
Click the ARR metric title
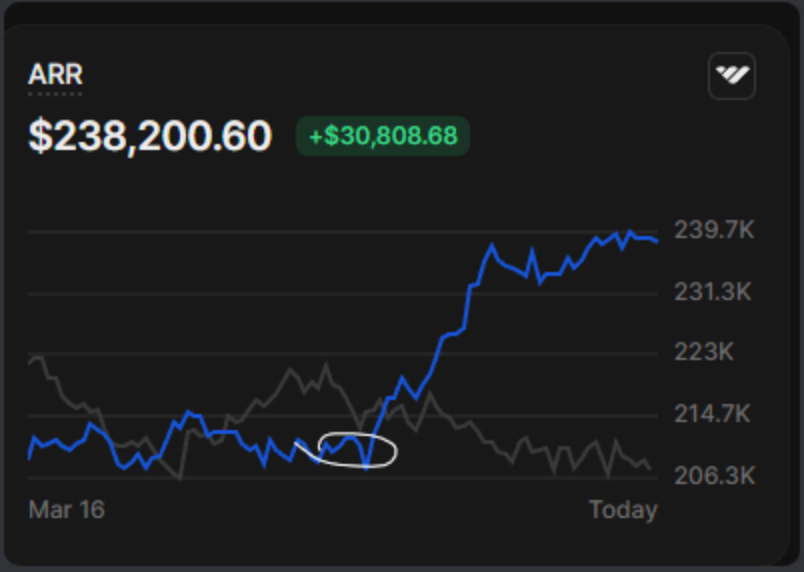[x=55, y=75]
